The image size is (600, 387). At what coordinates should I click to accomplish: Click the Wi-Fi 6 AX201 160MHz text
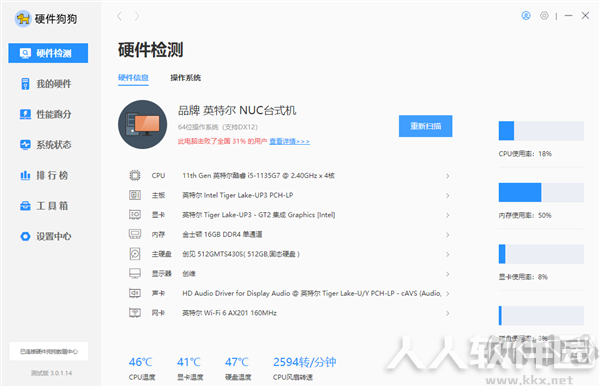(229, 313)
